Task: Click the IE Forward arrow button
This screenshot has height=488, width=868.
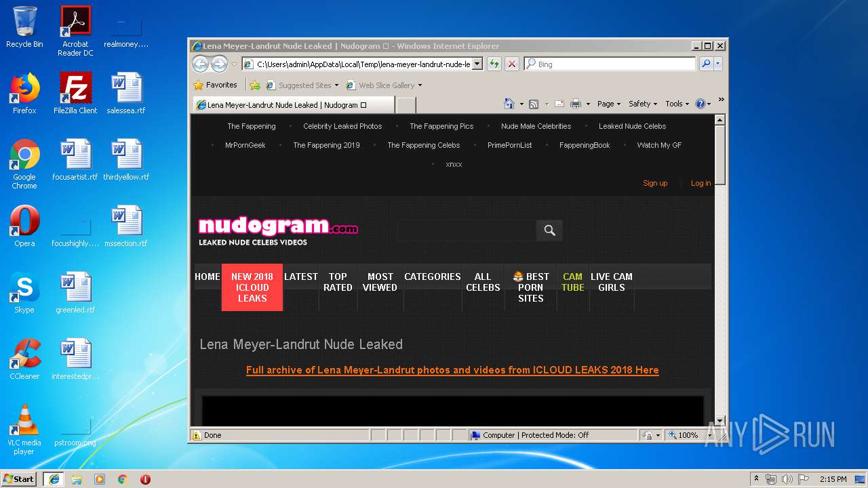Action: 219,64
